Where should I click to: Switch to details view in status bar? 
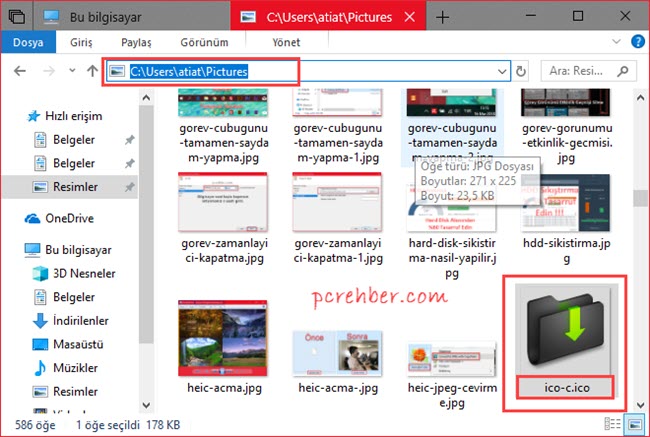[612, 424]
